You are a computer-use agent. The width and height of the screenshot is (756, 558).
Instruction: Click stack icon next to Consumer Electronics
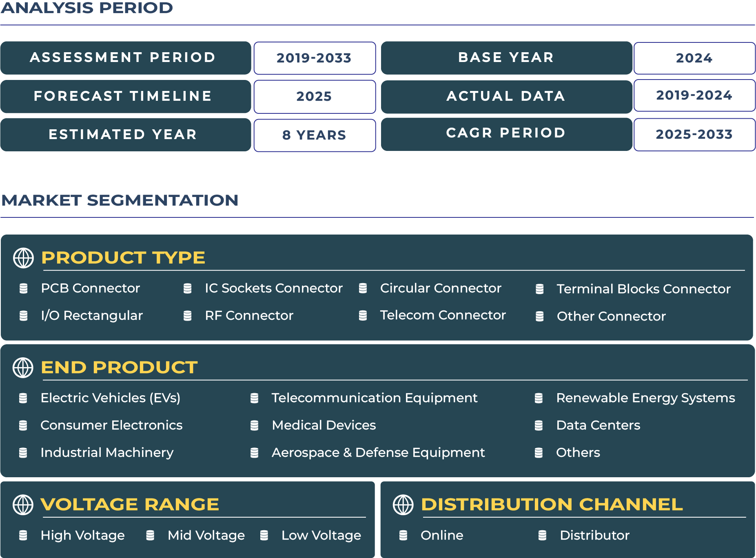point(23,425)
